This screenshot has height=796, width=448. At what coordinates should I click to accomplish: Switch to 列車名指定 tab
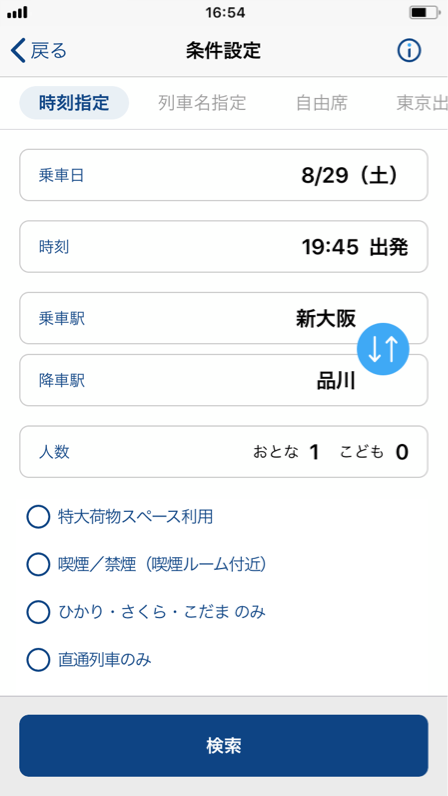202,103
